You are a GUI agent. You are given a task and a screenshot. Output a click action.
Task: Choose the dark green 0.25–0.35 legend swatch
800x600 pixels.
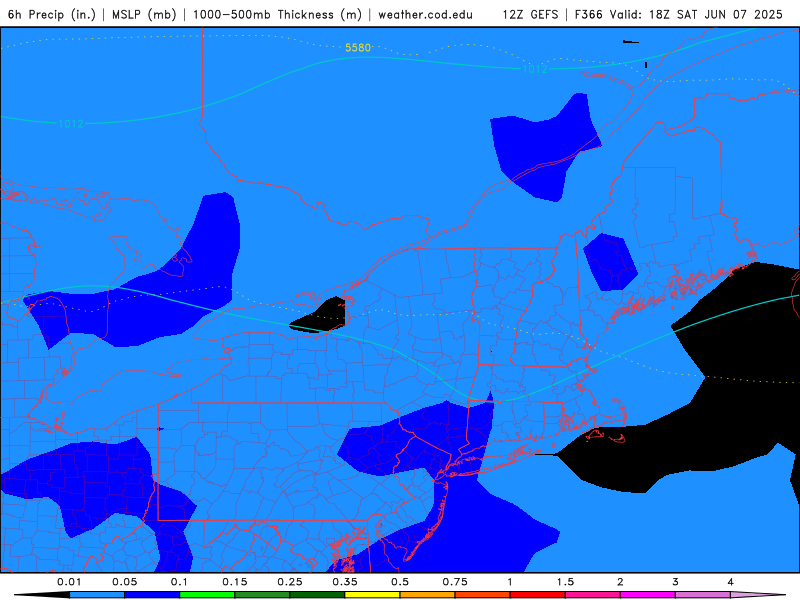tap(317, 595)
